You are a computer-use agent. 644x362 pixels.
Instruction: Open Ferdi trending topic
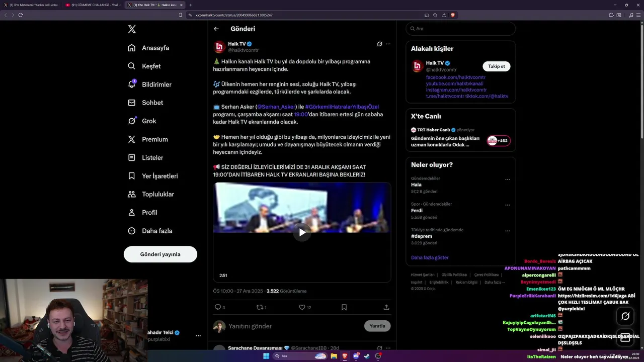coord(417,211)
